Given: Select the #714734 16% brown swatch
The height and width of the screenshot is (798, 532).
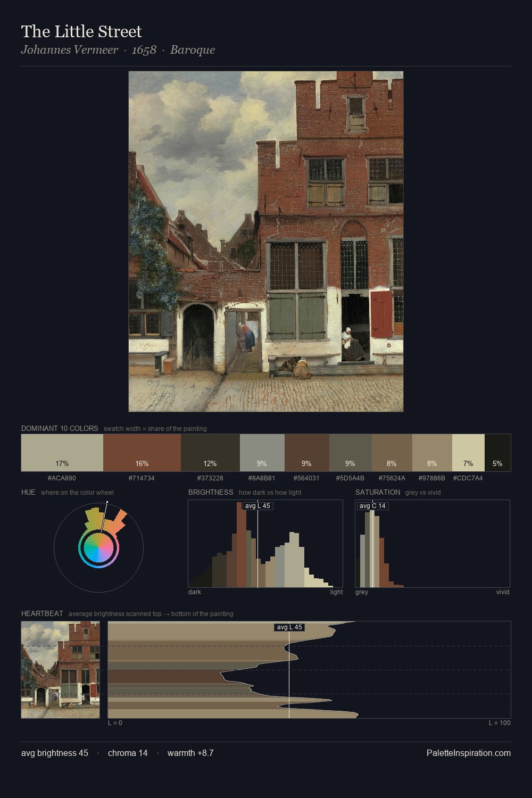Looking at the screenshot, I should tap(142, 453).
